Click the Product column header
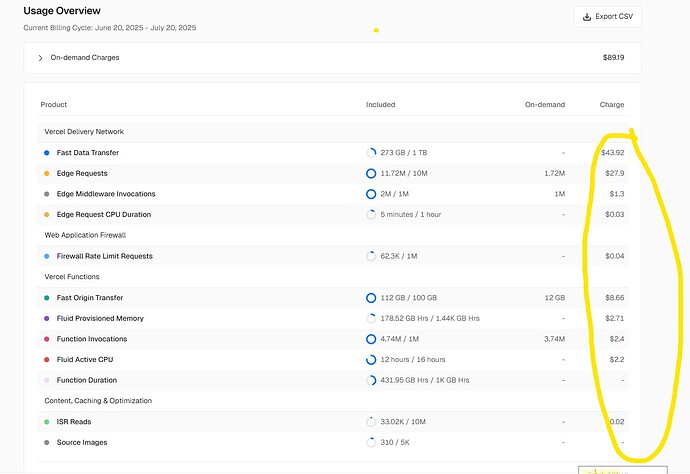The height and width of the screenshot is (474, 690). click(x=54, y=105)
